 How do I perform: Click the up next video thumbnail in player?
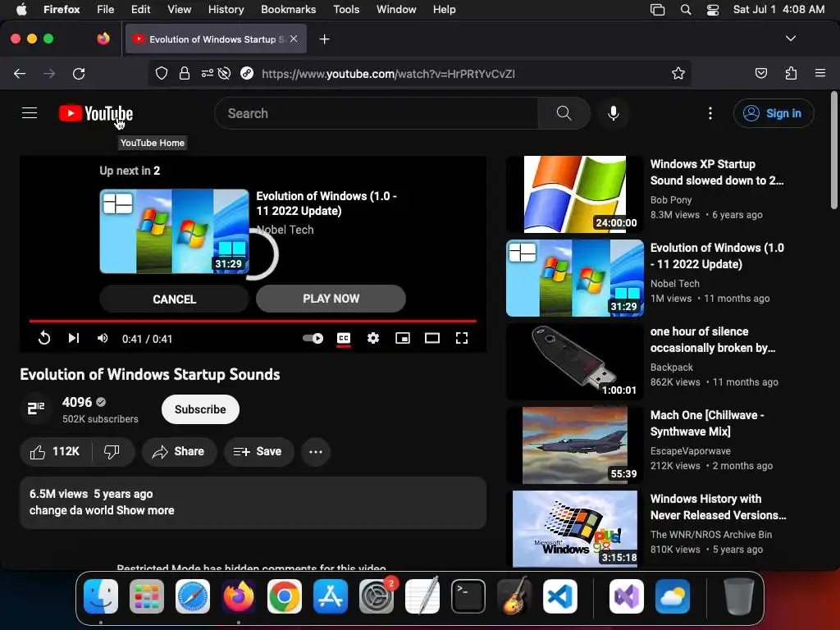[174, 231]
